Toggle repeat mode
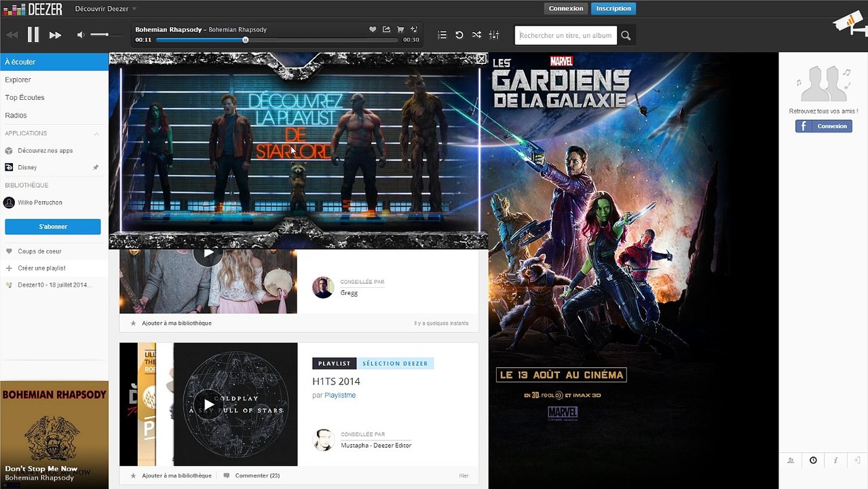The image size is (868, 489). tap(459, 35)
